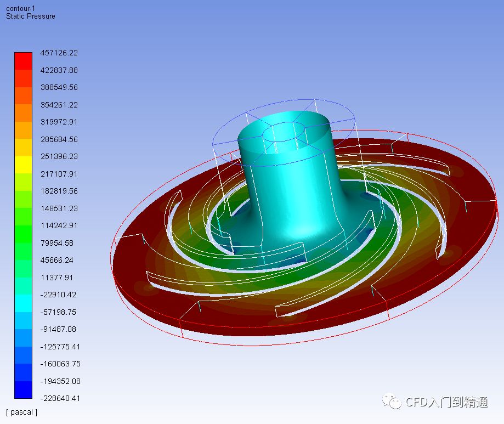Screen dimensions: 504x424
Task: Click the [ pascal ] units label
Action: pyautogui.click(x=21, y=412)
